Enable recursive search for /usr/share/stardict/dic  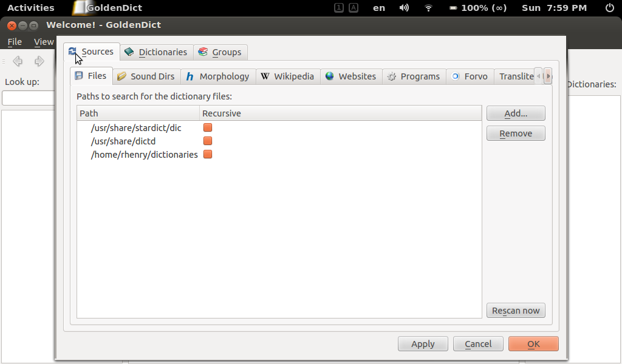(208, 127)
